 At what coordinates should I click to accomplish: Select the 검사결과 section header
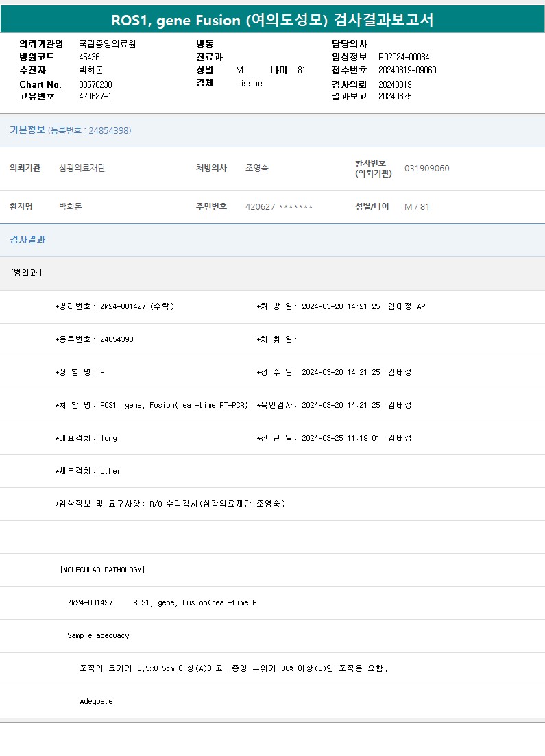pyautogui.click(x=27, y=240)
